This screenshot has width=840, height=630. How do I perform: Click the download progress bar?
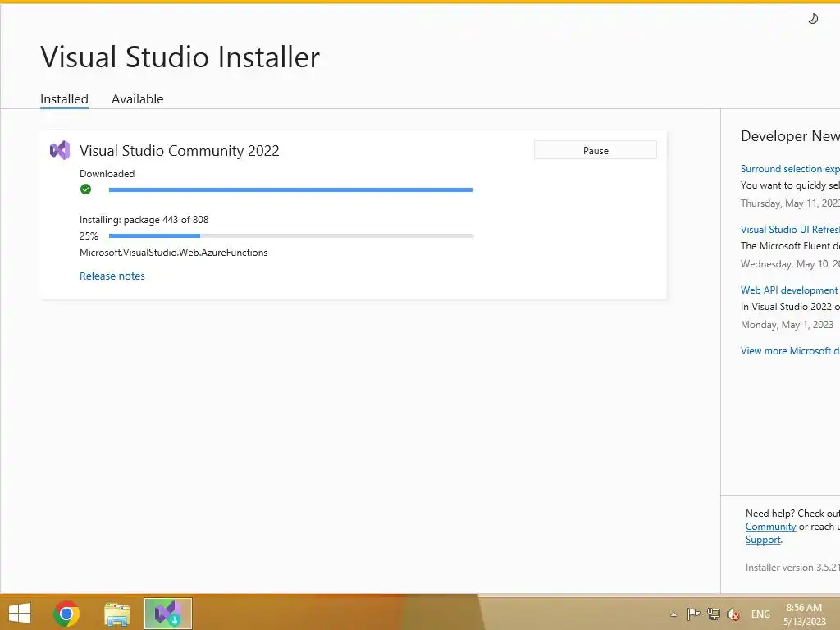[x=291, y=189]
